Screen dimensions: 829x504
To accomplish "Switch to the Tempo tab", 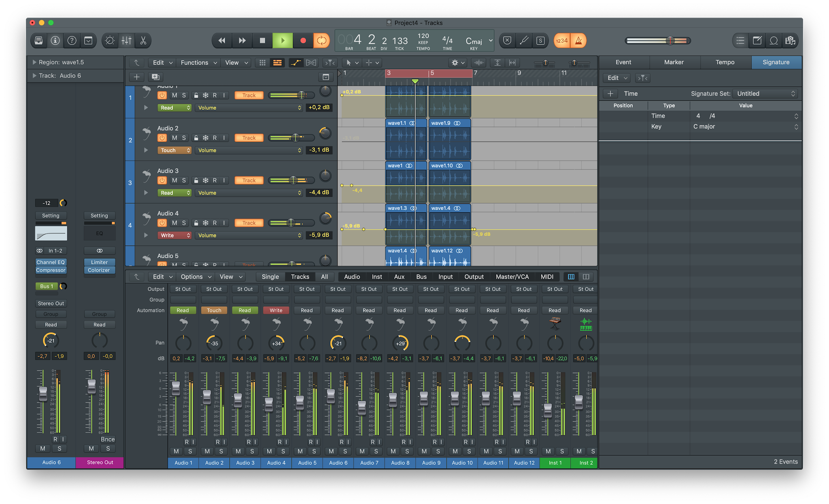I will point(725,62).
